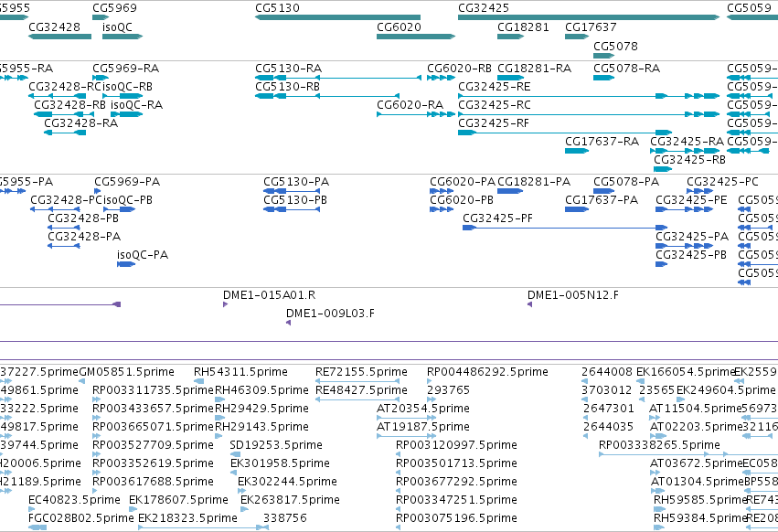Click EST AT19187.5prime

coord(423,427)
